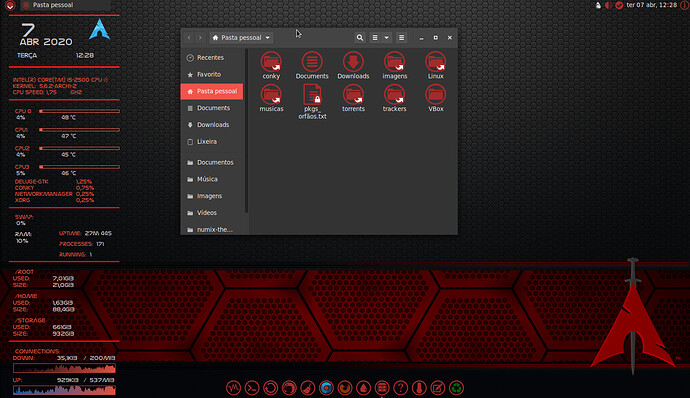This screenshot has width=690, height=398.
Task: Open the clock ter 07 abr, 12:28
Action: pos(651,5)
